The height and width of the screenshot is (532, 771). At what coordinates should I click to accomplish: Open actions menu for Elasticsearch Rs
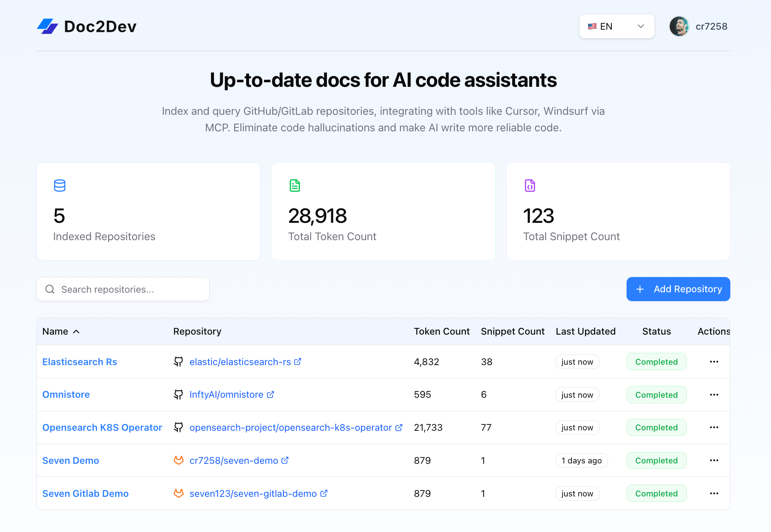click(714, 362)
